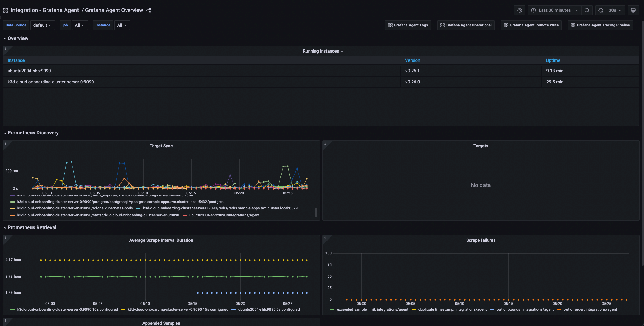The height and width of the screenshot is (326, 644).
Task: Open the Data Source default dropdown
Action: (42, 25)
